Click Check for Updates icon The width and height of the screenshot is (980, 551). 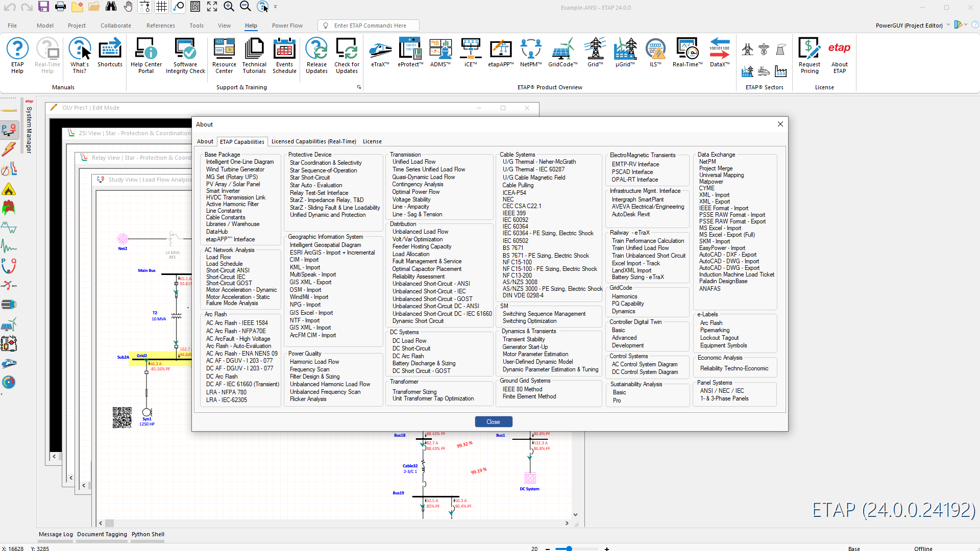347,56
